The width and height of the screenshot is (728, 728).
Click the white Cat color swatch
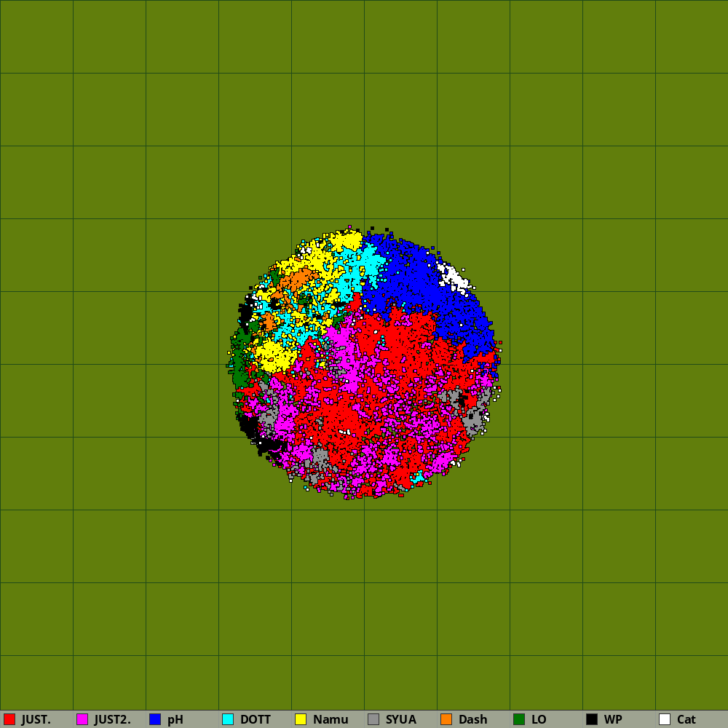[x=665, y=719]
